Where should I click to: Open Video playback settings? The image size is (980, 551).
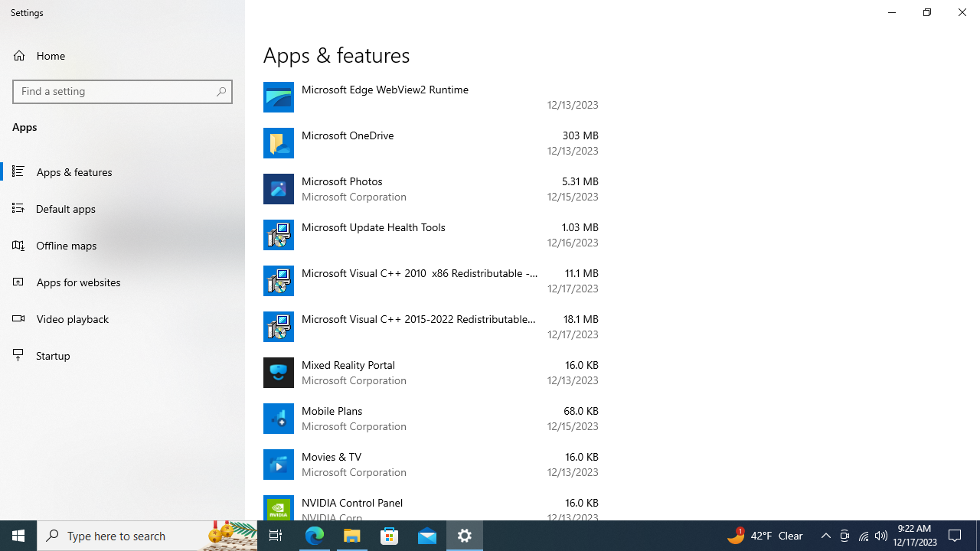(x=72, y=318)
